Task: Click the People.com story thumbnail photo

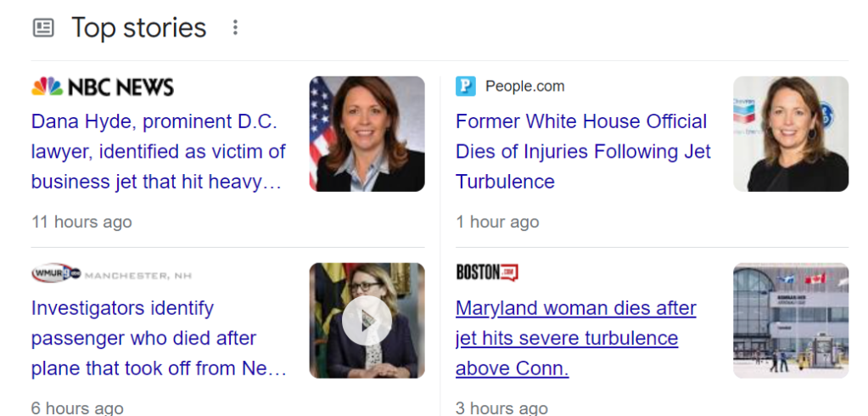Action: click(x=790, y=133)
